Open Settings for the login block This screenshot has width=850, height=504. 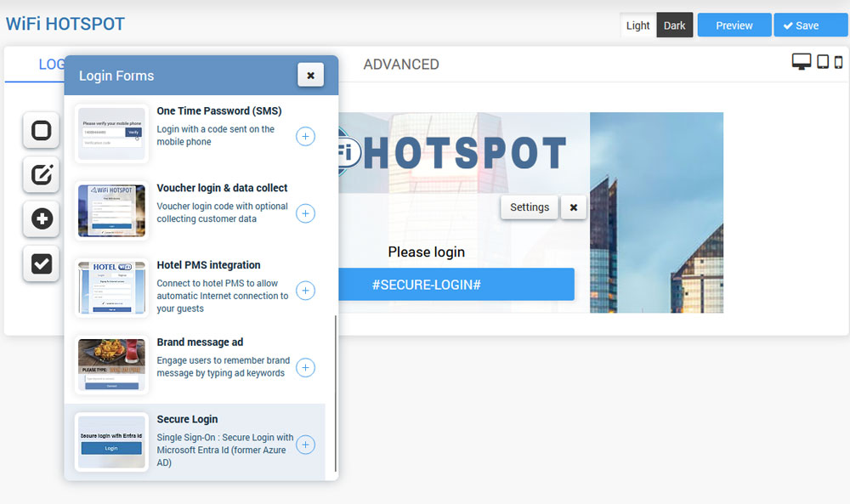pyautogui.click(x=529, y=207)
